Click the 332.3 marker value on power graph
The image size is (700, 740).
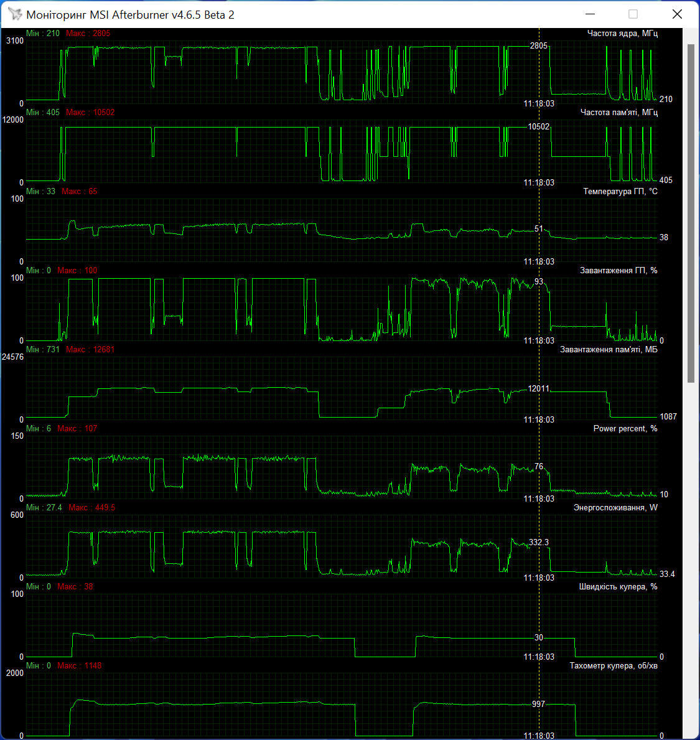[539, 542]
